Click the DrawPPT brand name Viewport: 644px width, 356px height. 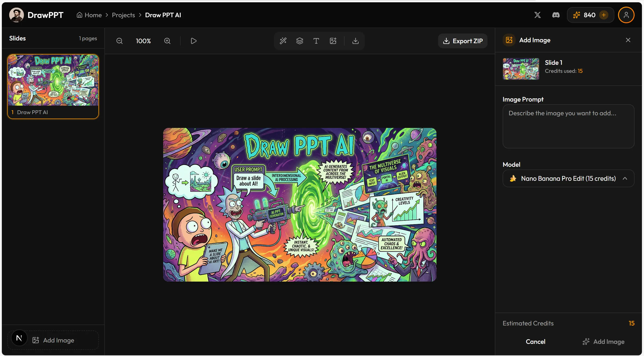(45, 15)
